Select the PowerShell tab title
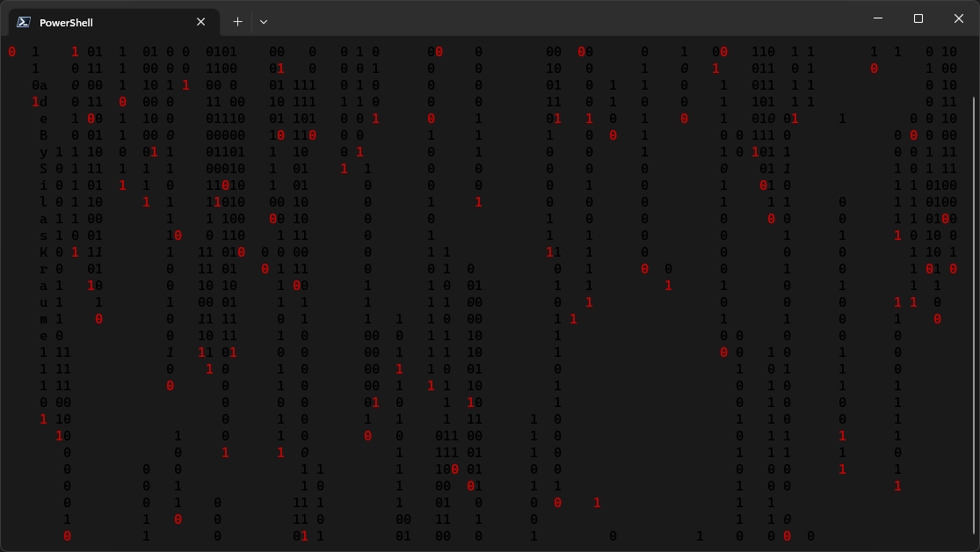The width and height of the screenshot is (980, 552). click(x=66, y=23)
